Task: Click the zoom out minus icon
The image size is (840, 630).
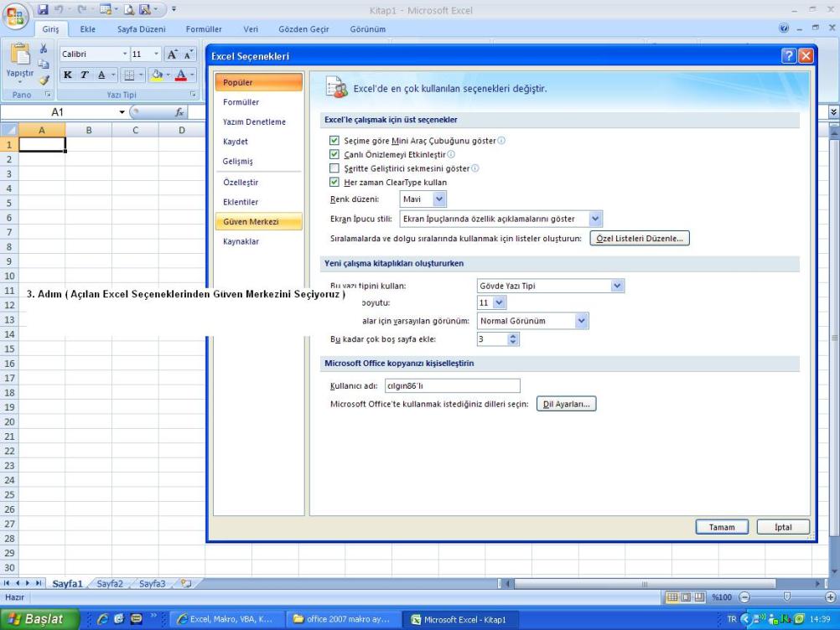Action: tap(744, 596)
